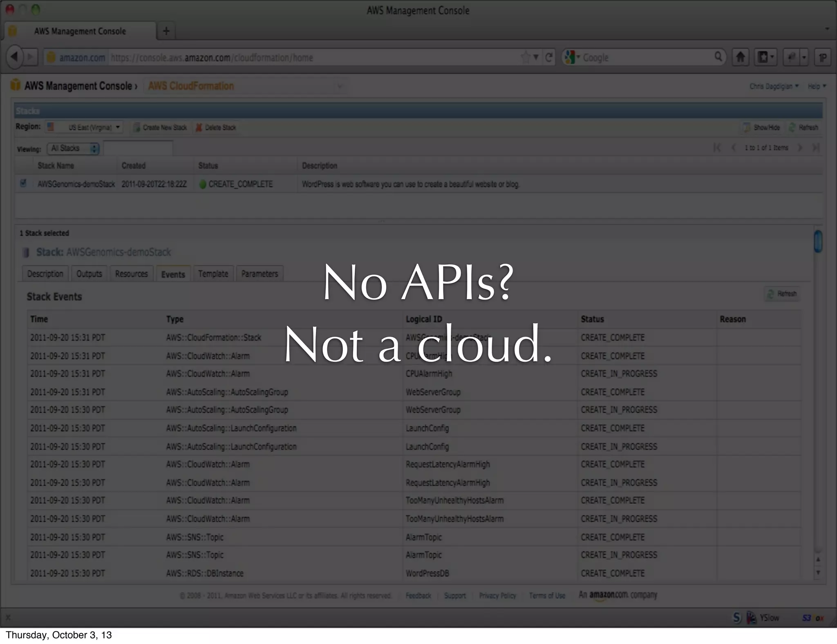Click the green CREATE_COMPLETE status indicator
Viewport: 837px width, 644px height.
(x=202, y=184)
